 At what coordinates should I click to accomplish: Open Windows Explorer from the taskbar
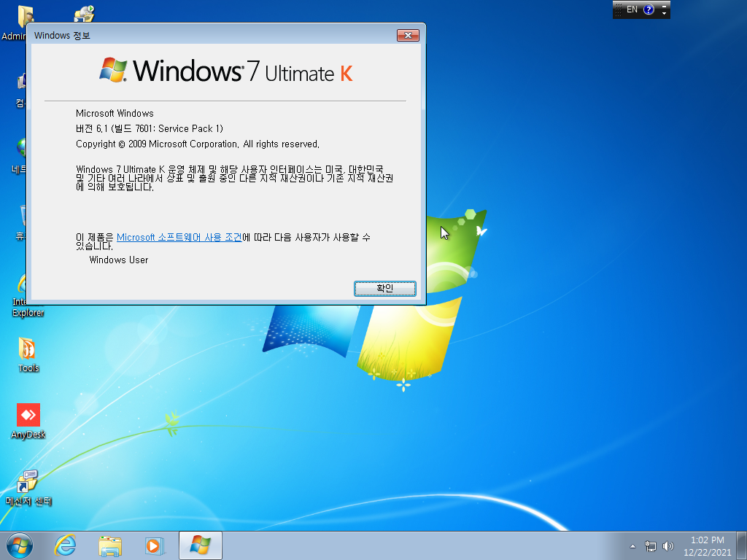point(109,545)
